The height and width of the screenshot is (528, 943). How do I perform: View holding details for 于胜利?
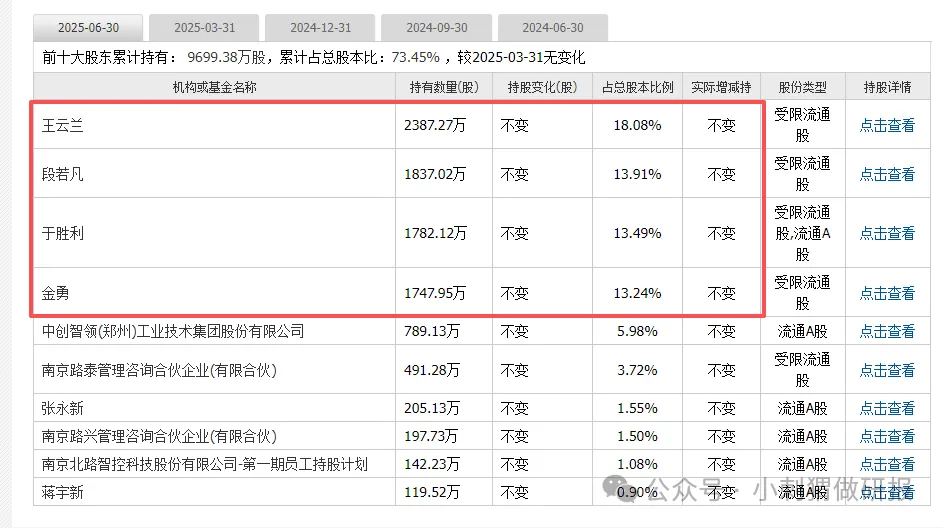pos(887,233)
